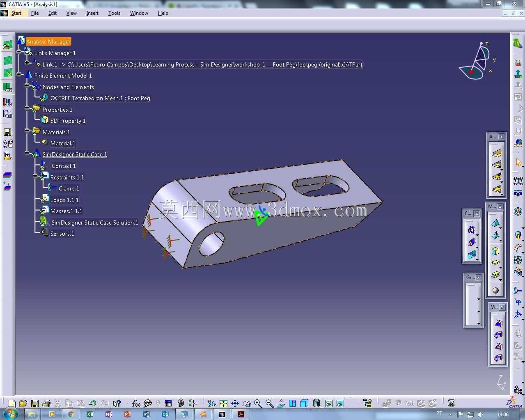Open Excel from the Windows taskbar
Viewport: 525px width, 420px height.
pos(89,414)
